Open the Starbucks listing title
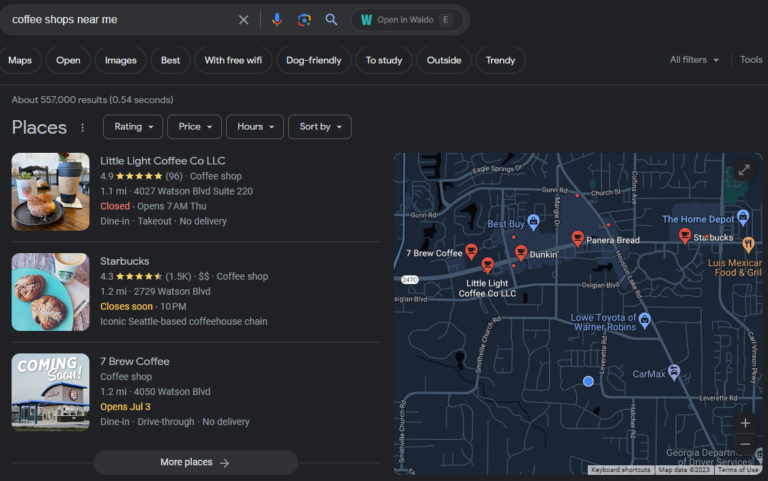This screenshot has height=481, width=768. [124, 261]
